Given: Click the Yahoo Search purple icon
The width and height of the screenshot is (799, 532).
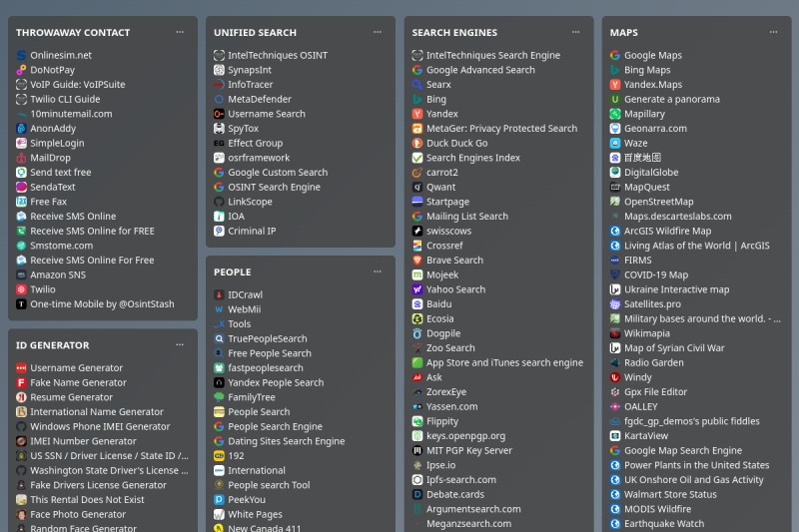Looking at the screenshot, I should point(417,289).
